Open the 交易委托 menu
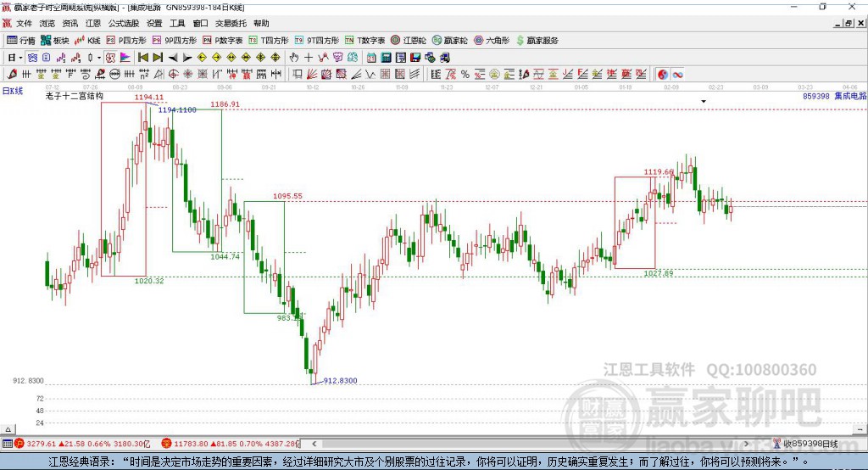This screenshot has width=868, height=470. coord(231,23)
